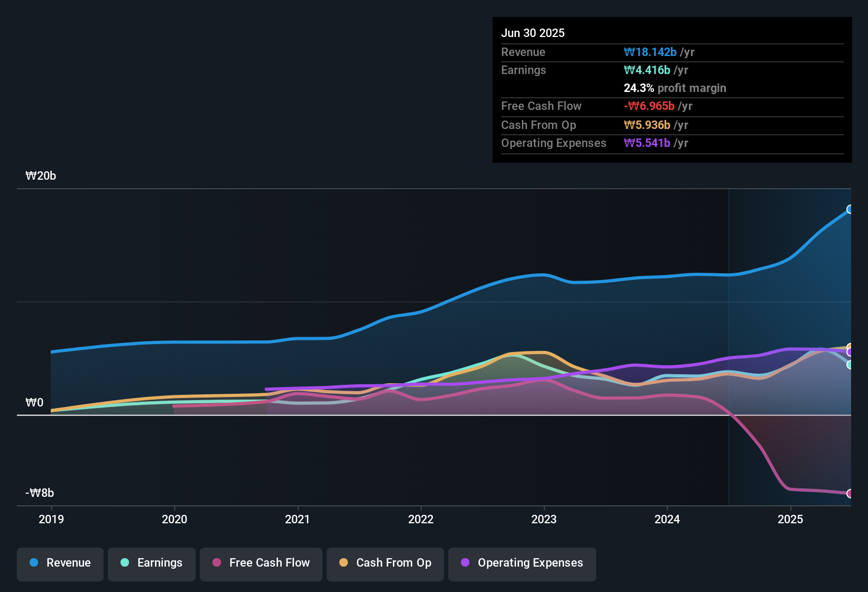
Task: Select the Revenue endpoint marker on chart
Action: pyautogui.click(x=850, y=209)
